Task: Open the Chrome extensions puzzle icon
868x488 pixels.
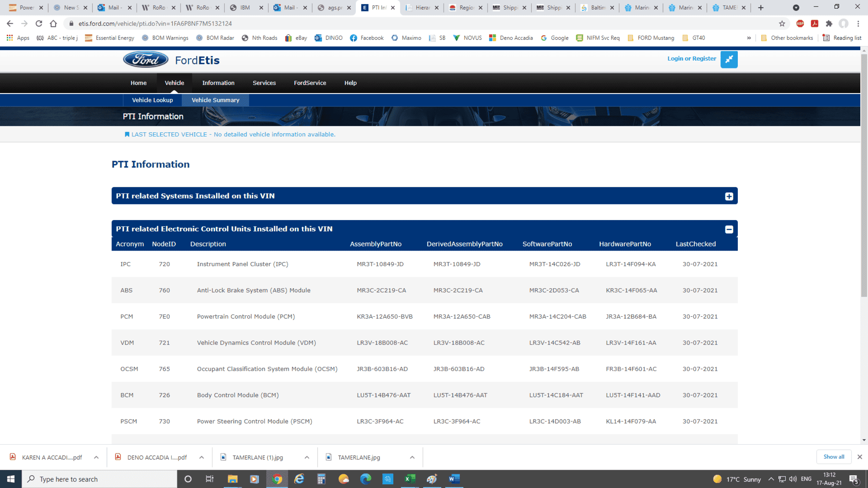Action: 829,23
